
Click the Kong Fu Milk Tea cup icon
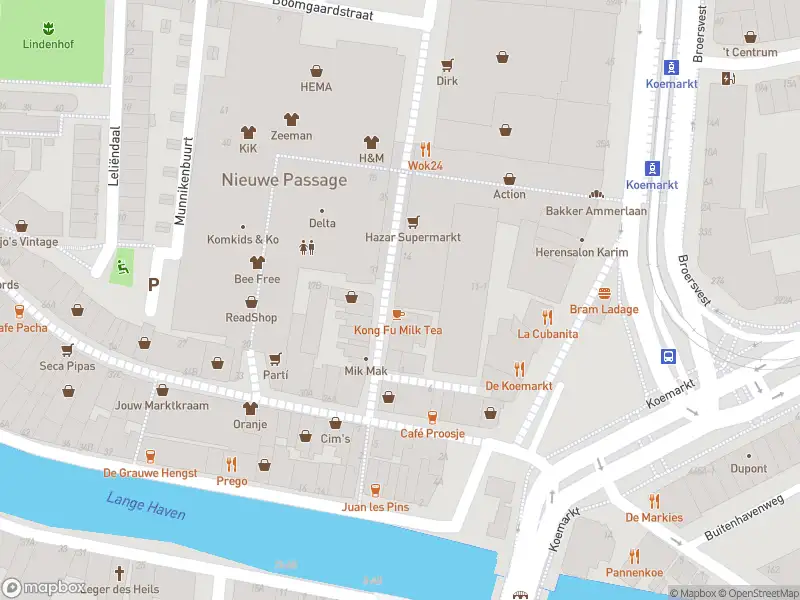point(398,314)
